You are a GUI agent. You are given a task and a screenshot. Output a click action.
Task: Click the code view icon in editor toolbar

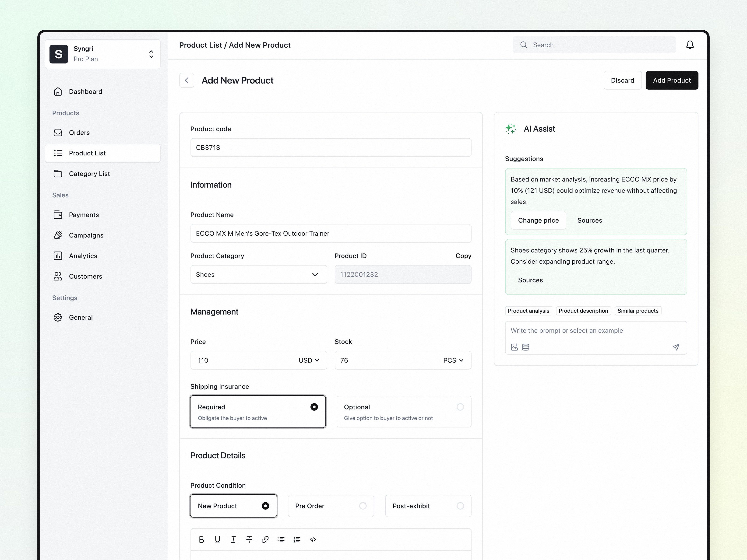pos(313,539)
